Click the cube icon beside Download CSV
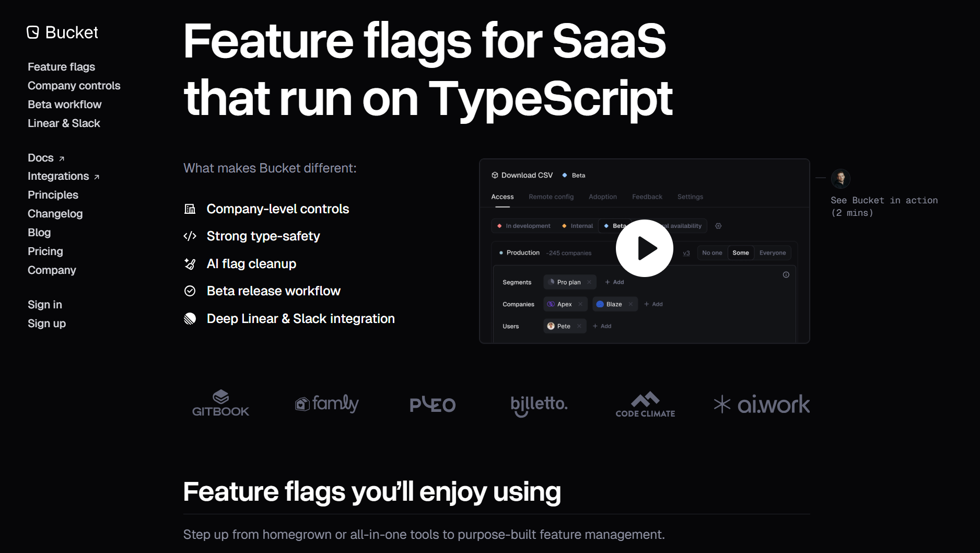 point(495,175)
